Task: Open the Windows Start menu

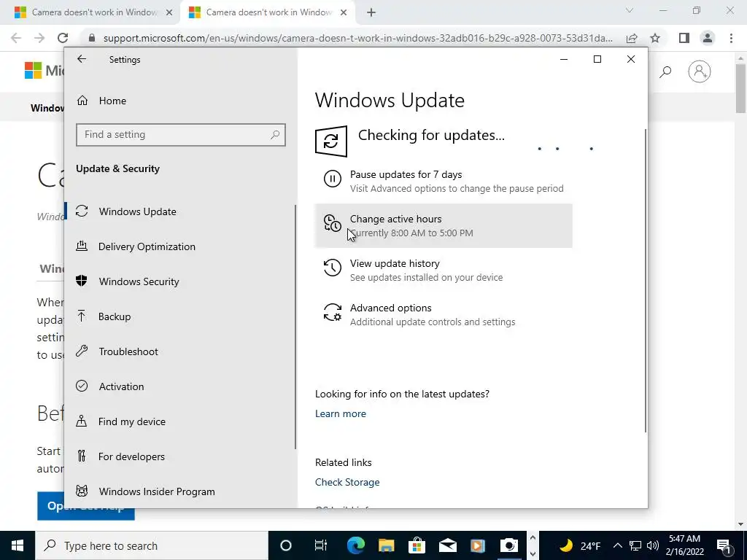Action: click(18, 545)
